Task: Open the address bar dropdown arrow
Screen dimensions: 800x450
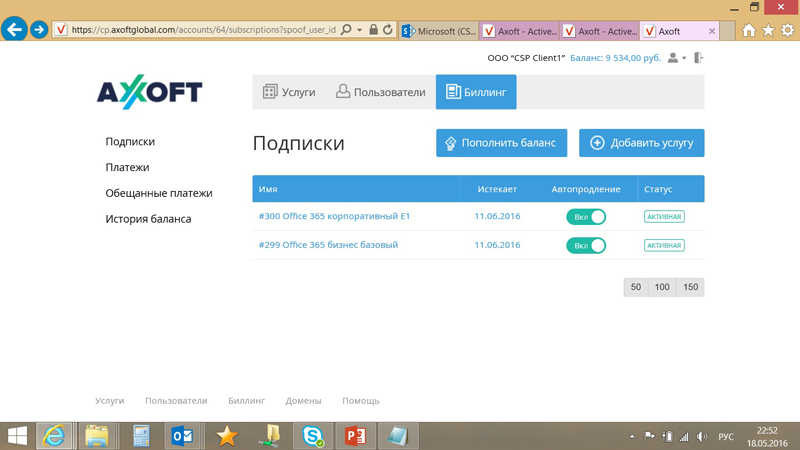Action: click(x=360, y=30)
